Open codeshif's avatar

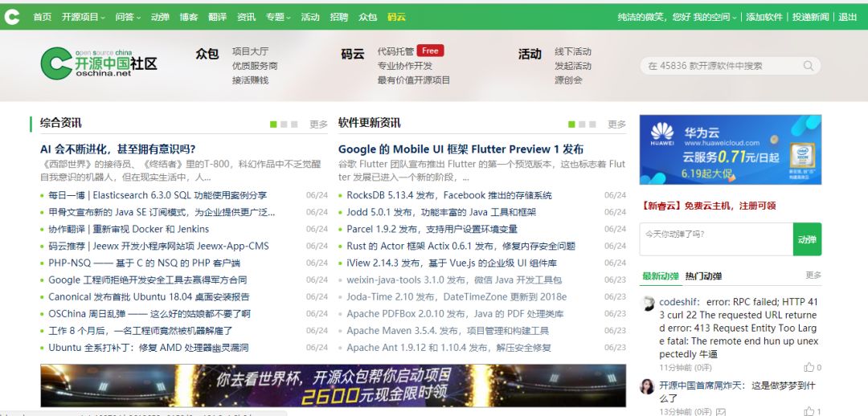coord(647,303)
